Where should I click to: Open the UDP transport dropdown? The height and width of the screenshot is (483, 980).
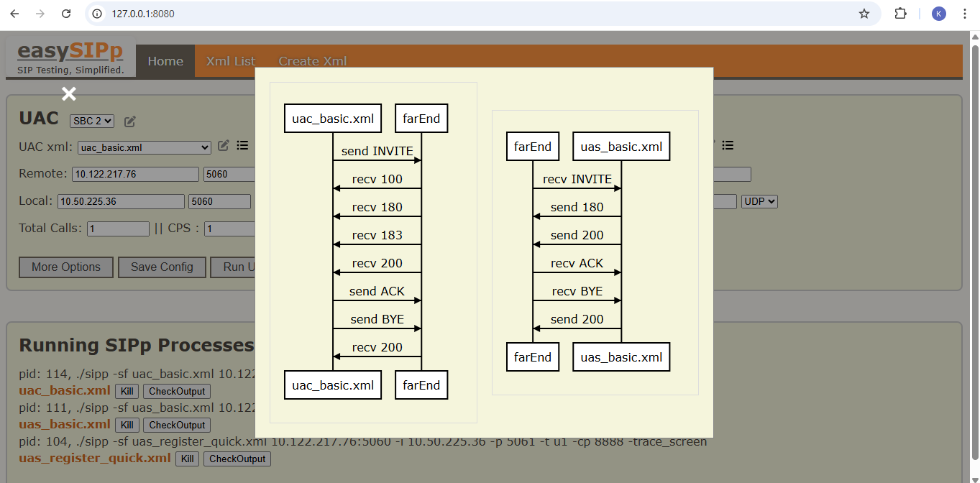pos(759,202)
